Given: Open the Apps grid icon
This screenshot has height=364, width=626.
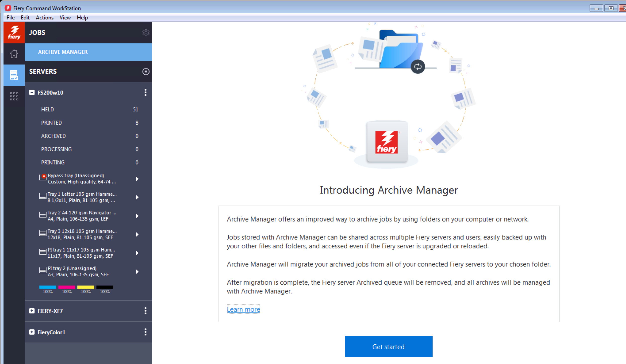Looking at the screenshot, I should 14,96.
